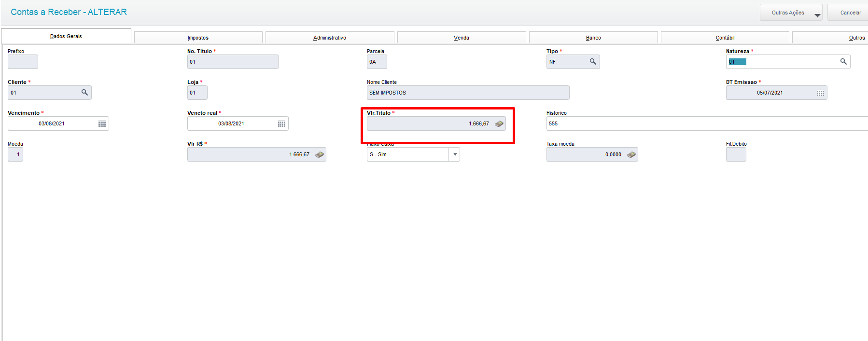This screenshot has height=341, width=868.
Task: Open the DT Emissao calendar picker
Action: point(820,93)
